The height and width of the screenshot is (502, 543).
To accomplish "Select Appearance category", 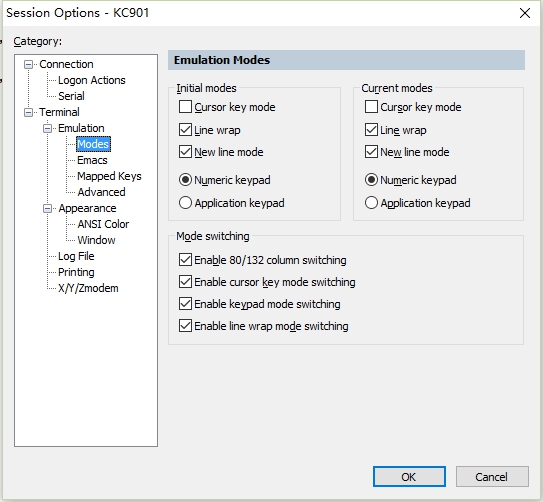I will [x=87, y=208].
